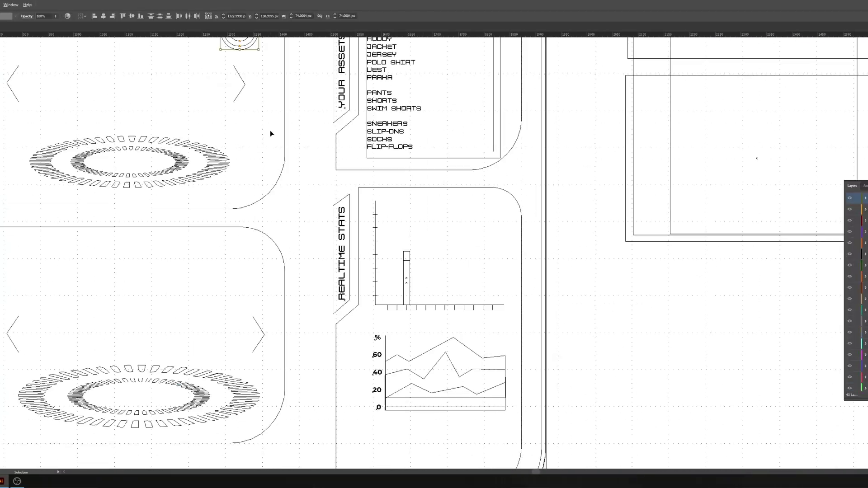Click vertical align top icon
The width and height of the screenshot is (868, 488).
pos(123,16)
